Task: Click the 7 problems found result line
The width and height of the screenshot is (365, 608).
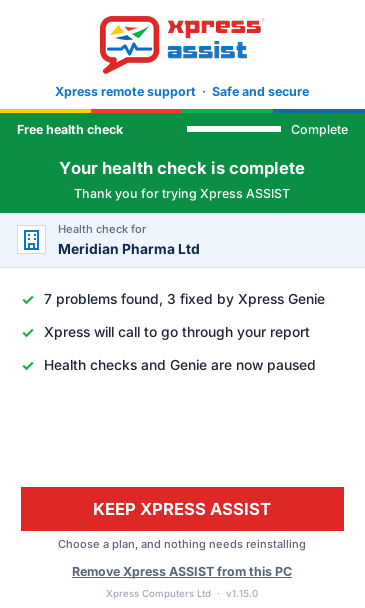Action: [185, 299]
